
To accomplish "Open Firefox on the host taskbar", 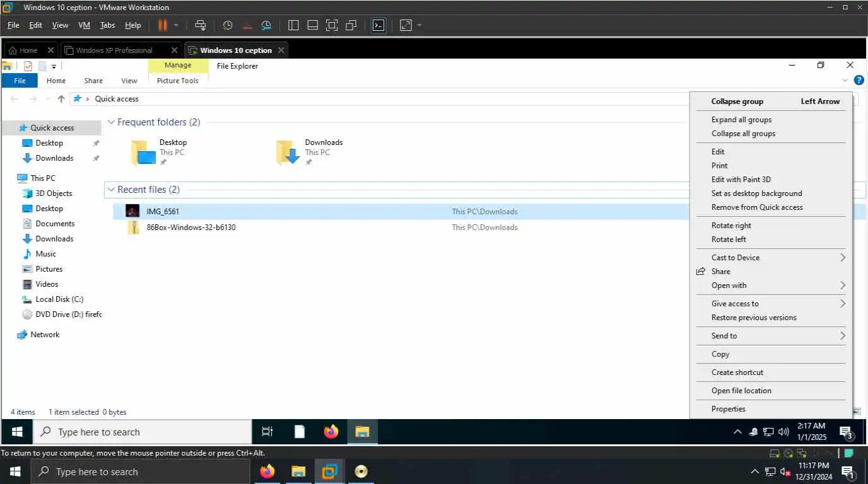I will point(267,471).
